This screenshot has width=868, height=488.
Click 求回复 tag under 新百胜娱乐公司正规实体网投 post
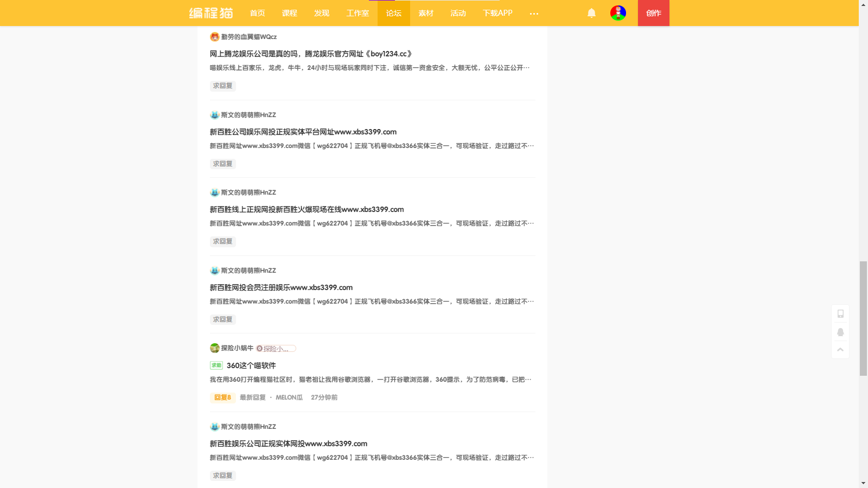(223, 476)
